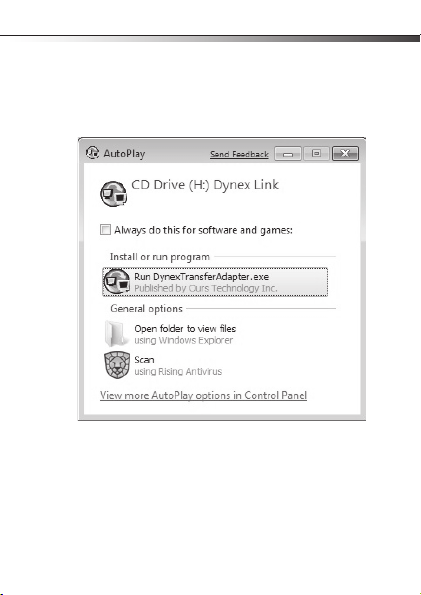
Task: Click the 'Published by' publisher line
Action: [x=205, y=288]
